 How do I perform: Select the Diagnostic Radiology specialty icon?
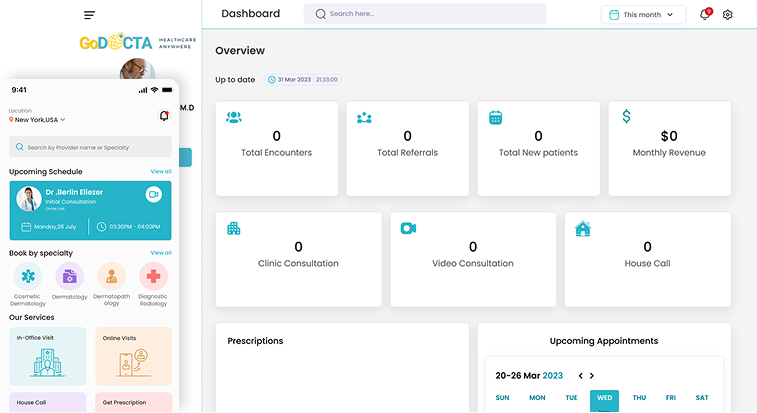pos(153,276)
